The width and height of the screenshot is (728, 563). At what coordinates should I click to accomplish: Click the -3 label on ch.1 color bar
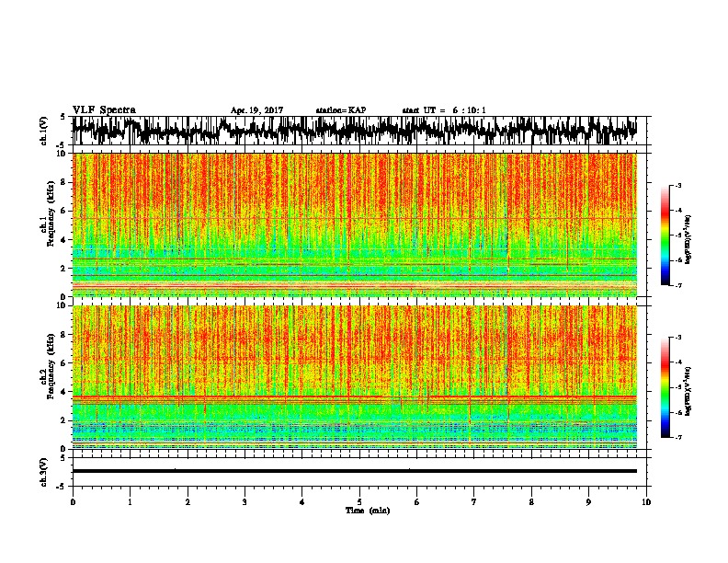(x=678, y=186)
